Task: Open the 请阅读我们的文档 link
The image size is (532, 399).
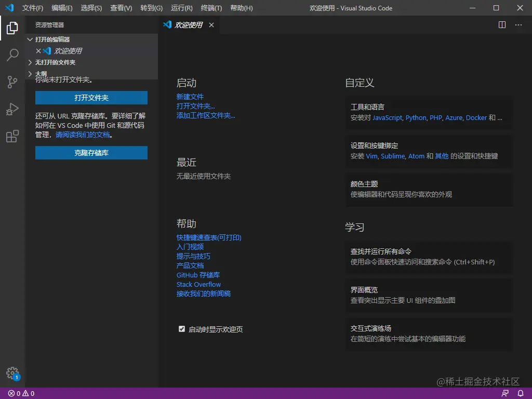Action: (x=83, y=135)
